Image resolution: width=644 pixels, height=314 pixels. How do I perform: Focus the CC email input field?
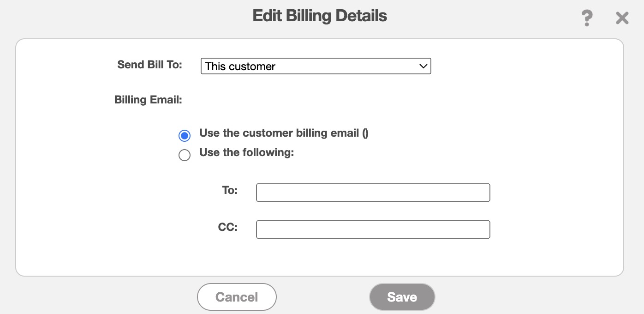[x=373, y=229]
